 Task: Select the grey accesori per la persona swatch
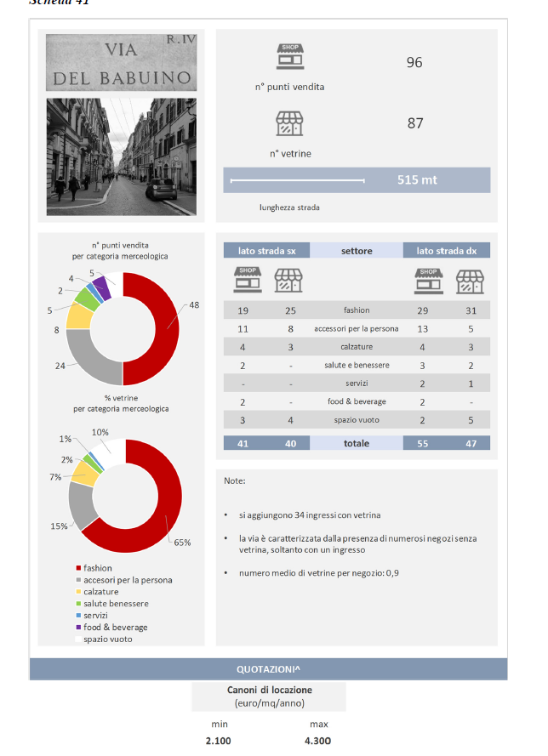[x=79, y=580]
